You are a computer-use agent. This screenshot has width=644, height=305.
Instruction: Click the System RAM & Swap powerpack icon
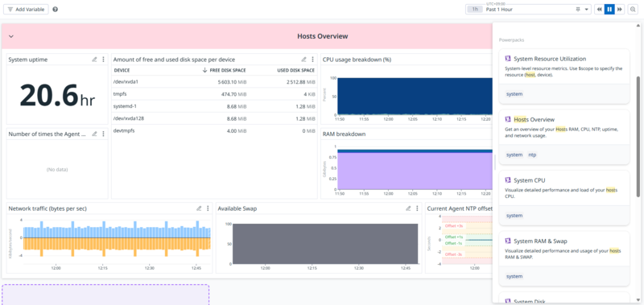tap(508, 241)
